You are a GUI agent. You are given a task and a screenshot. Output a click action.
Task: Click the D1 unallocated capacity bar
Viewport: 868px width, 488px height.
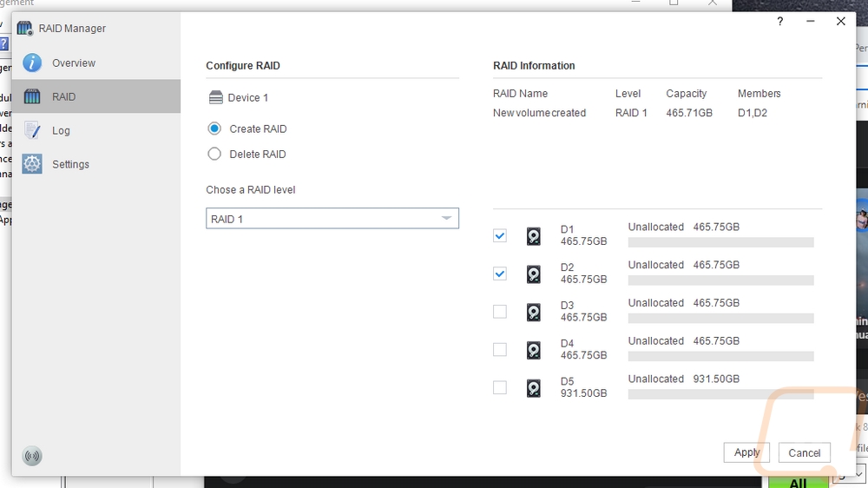(720, 242)
